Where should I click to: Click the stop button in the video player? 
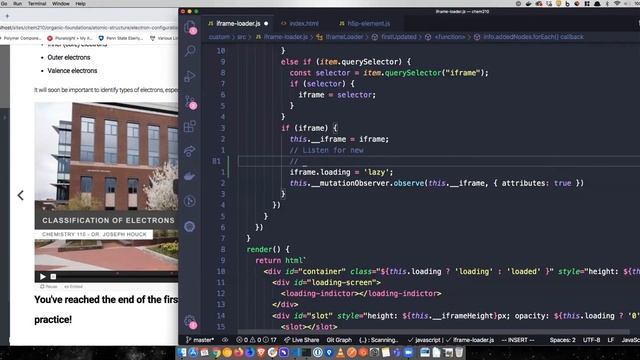click(x=53, y=276)
